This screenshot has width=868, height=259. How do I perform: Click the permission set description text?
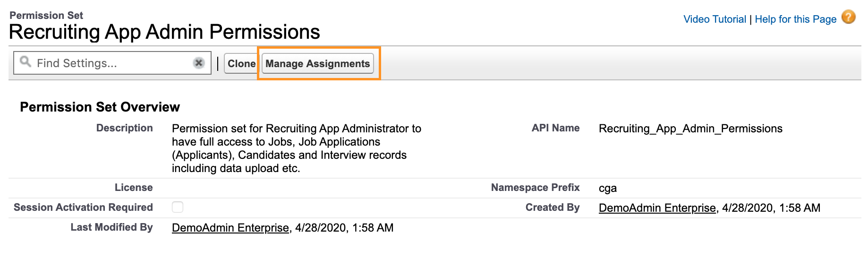click(296, 148)
